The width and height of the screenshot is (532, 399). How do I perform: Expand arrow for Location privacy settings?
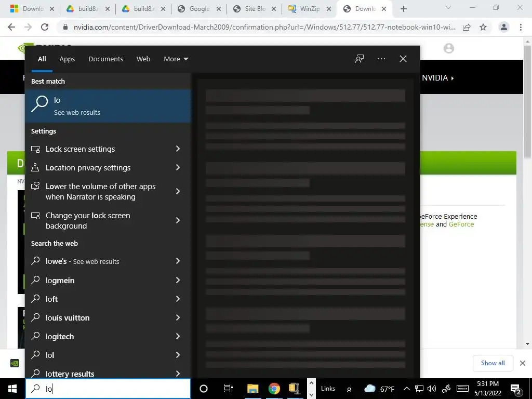click(178, 167)
